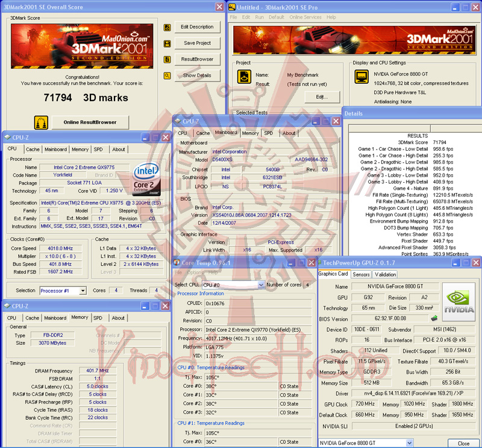Image resolution: width=482 pixels, height=448 pixels.
Task: Open the Edit menu in 3DMark2001 SE Pro
Action: tap(246, 17)
